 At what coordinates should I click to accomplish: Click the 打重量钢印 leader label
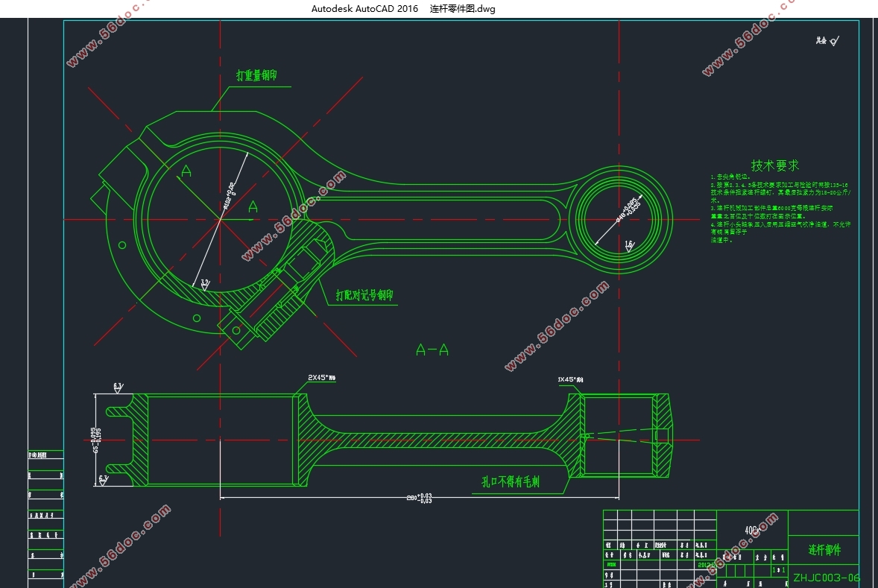pyautogui.click(x=256, y=75)
